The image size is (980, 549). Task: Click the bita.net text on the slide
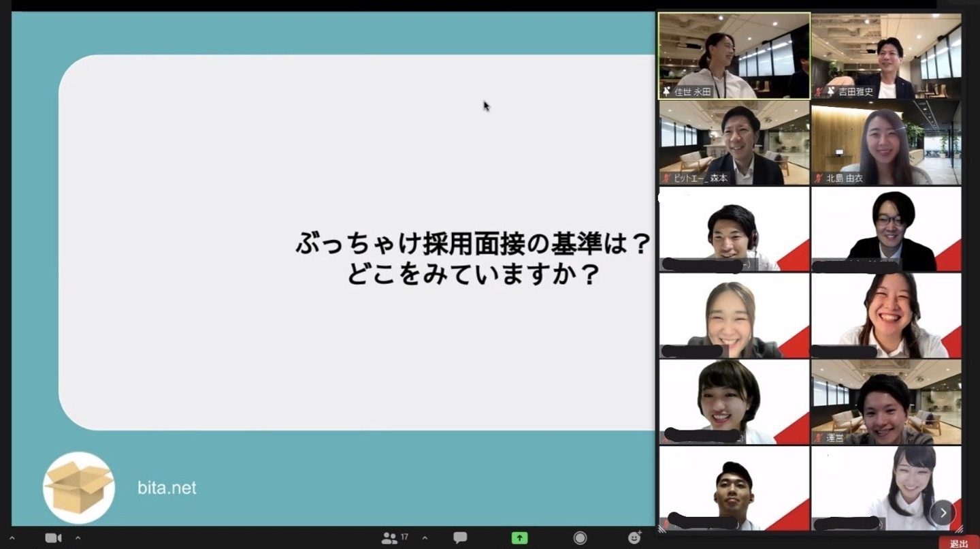(x=167, y=488)
